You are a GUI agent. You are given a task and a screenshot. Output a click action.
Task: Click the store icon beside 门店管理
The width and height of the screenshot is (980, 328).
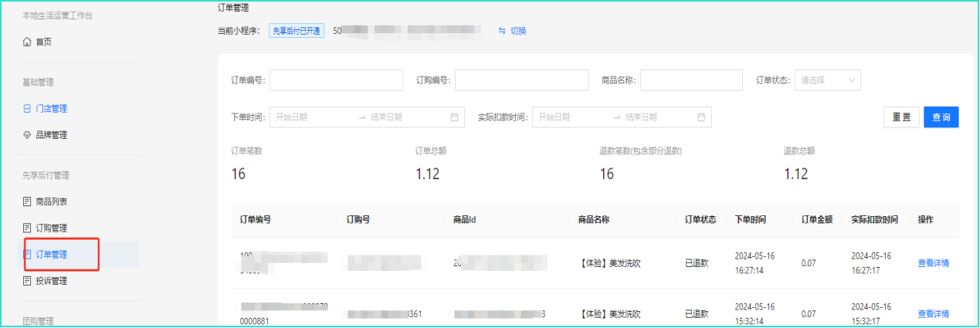(x=27, y=109)
